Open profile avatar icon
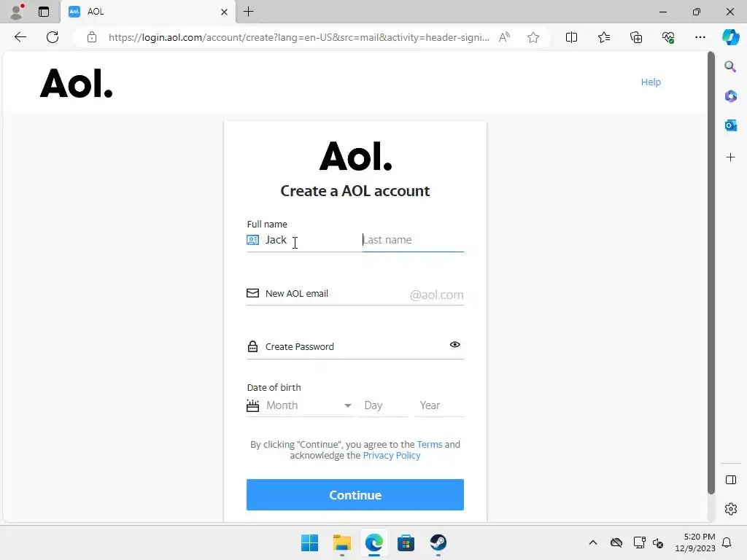 click(17, 12)
